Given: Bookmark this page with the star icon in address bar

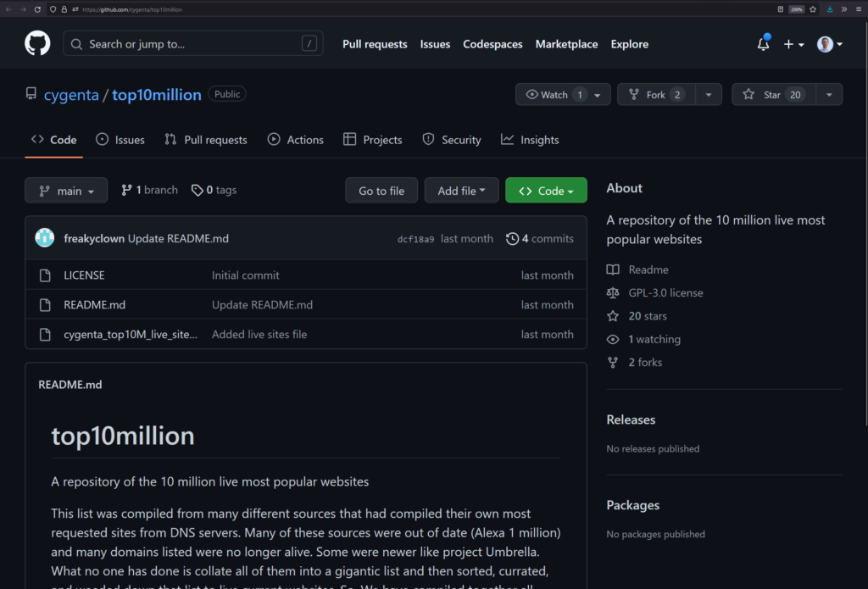Looking at the screenshot, I should click(x=813, y=9).
